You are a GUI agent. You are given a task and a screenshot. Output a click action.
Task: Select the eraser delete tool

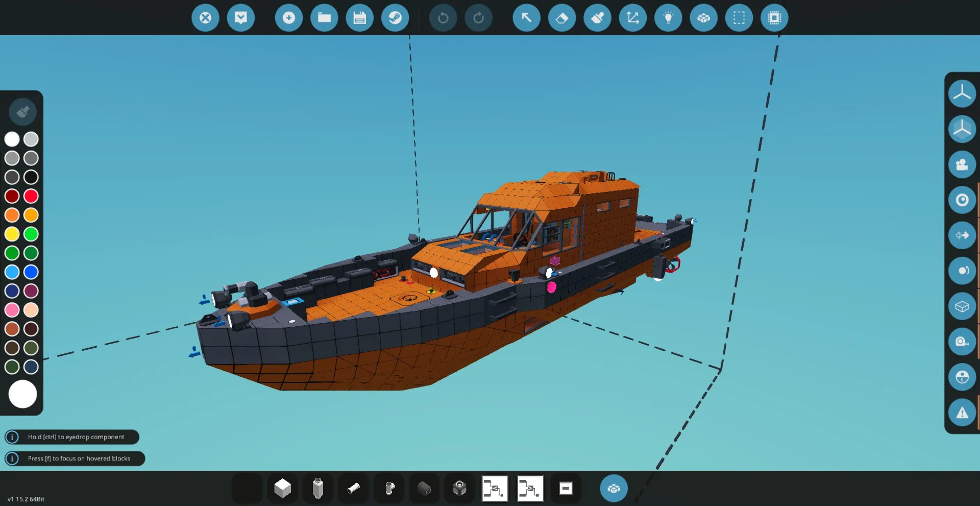coord(562,18)
